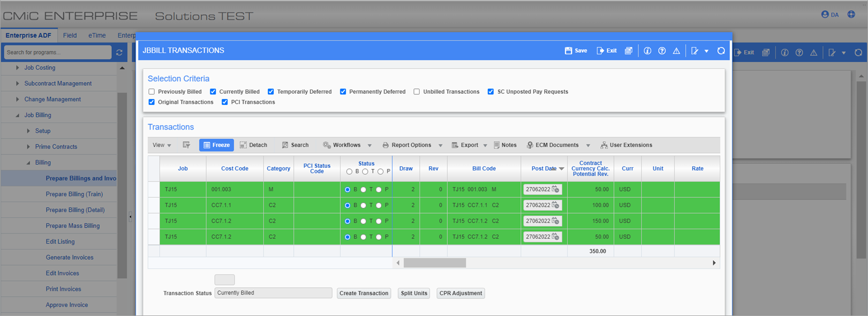Open the multi-window icon in popup header
868x316 pixels.
tap(629, 51)
